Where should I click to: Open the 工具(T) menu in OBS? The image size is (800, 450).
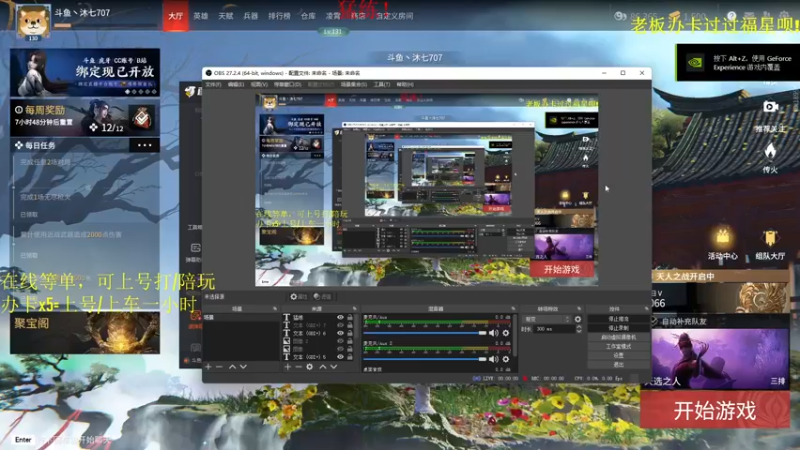pos(382,84)
